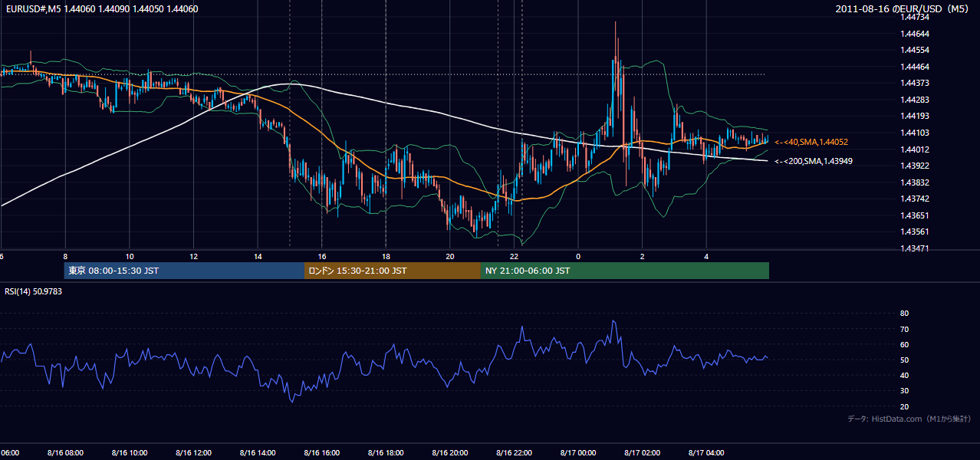Click hour tick 10 under the price chart
980x460 pixels.
click(130, 256)
